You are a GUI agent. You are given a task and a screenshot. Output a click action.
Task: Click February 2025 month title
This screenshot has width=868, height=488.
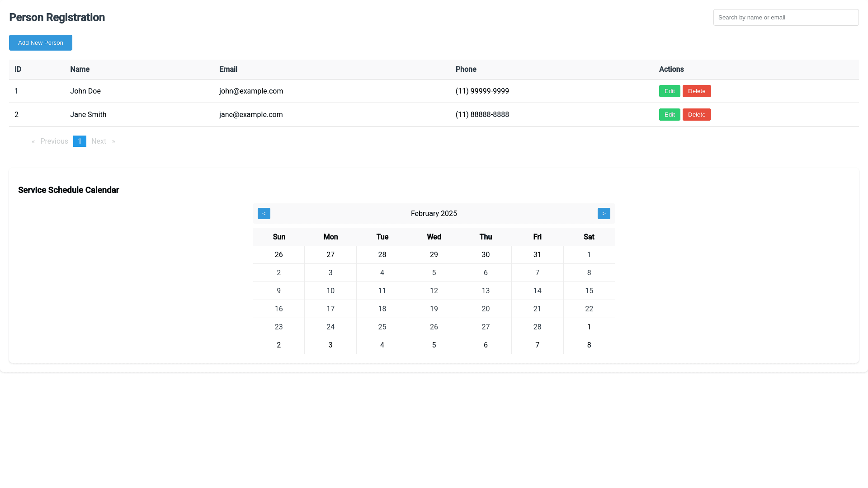point(434,214)
